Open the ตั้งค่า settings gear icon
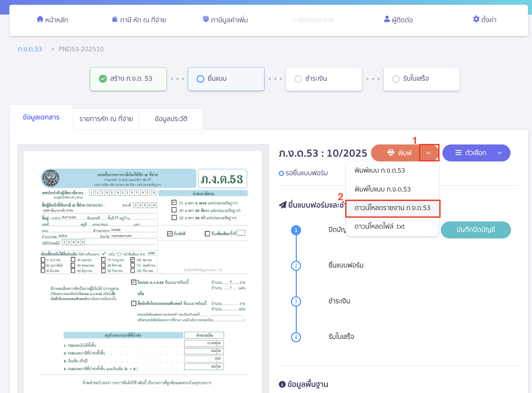 click(476, 19)
